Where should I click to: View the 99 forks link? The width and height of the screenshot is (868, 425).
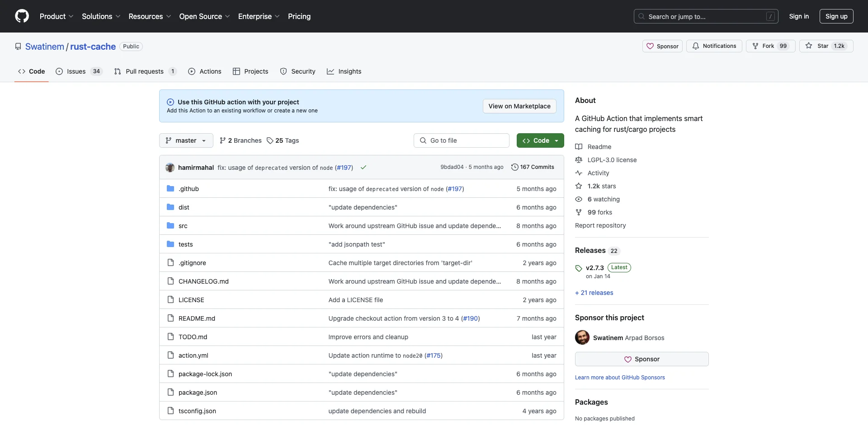pos(594,212)
